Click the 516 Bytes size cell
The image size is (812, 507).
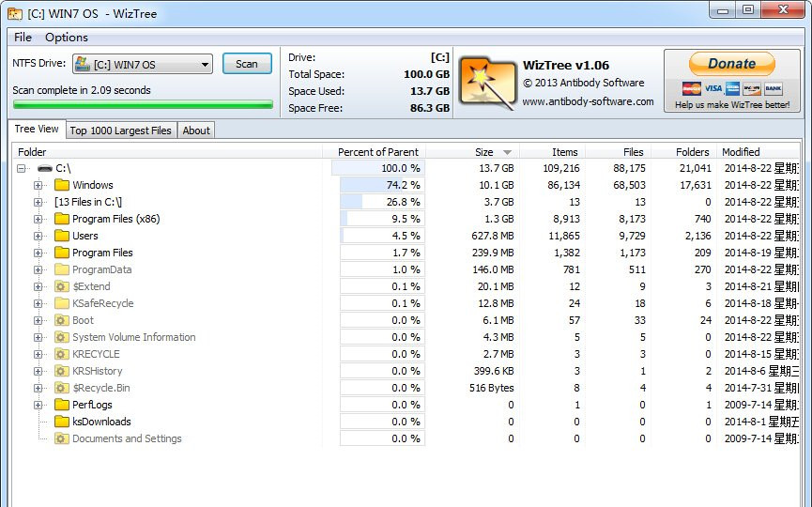point(492,388)
